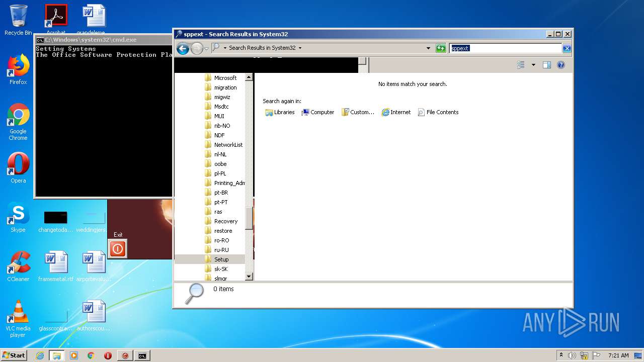Open the Start menu

click(x=14, y=355)
